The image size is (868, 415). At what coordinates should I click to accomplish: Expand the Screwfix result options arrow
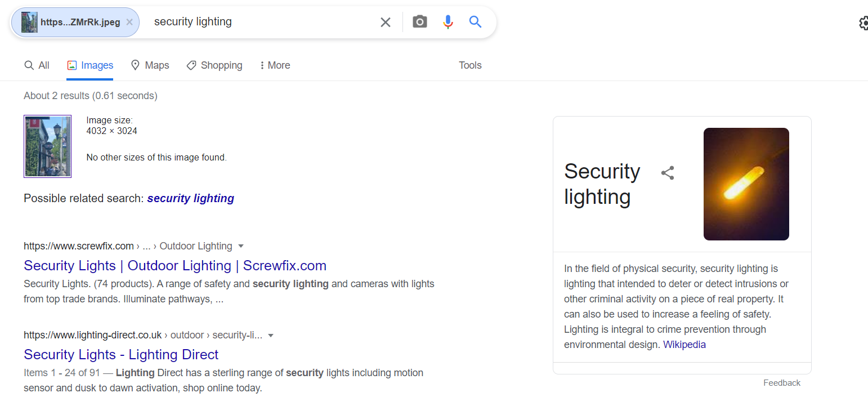tap(241, 246)
